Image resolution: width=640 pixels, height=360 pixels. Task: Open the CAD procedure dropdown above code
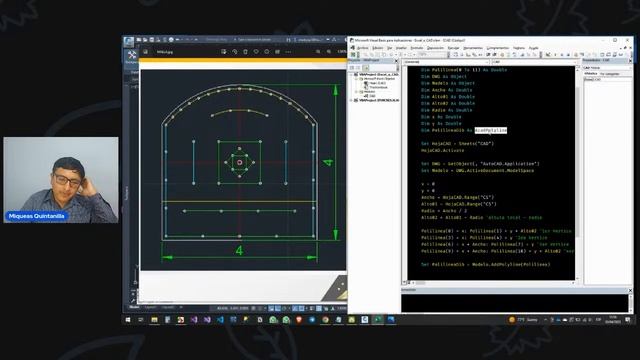click(x=534, y=62)
